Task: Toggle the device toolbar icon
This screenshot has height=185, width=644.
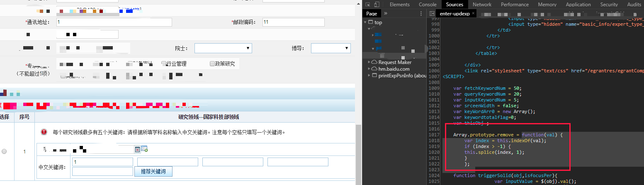Action: pyautogui.click(x=377, y=5)
